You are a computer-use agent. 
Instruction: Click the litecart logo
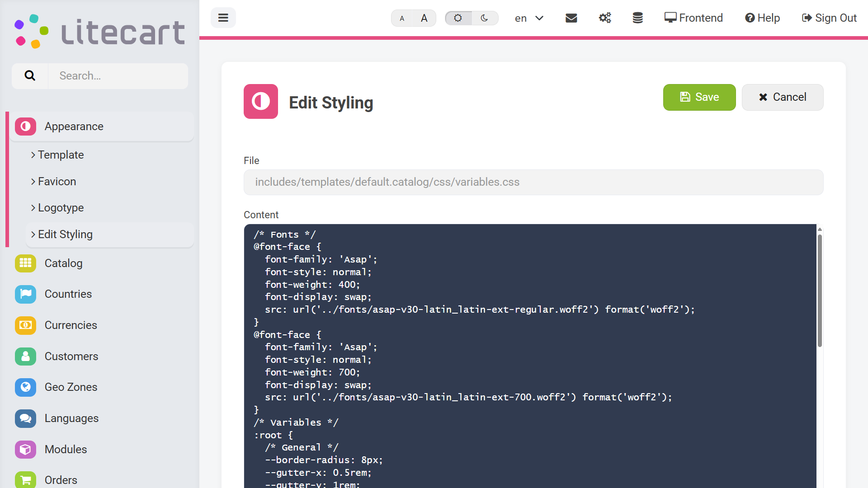pyautogui.click(x=99, y=32)
